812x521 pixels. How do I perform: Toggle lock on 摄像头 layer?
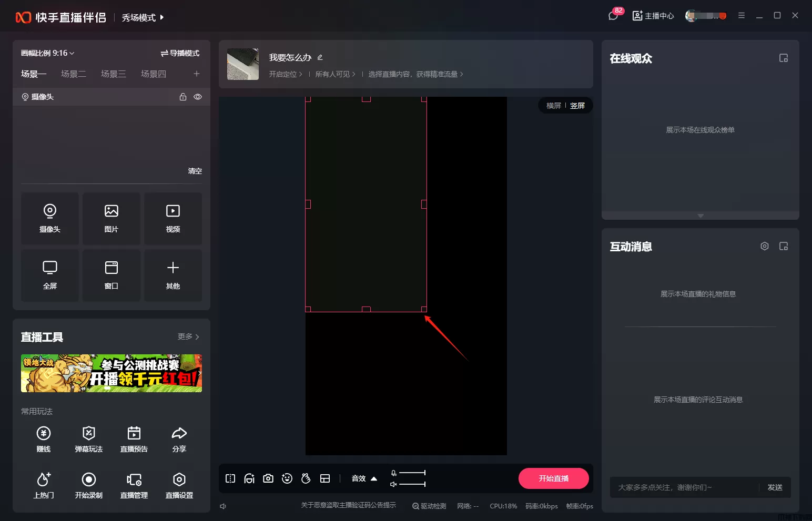point(183,97)
